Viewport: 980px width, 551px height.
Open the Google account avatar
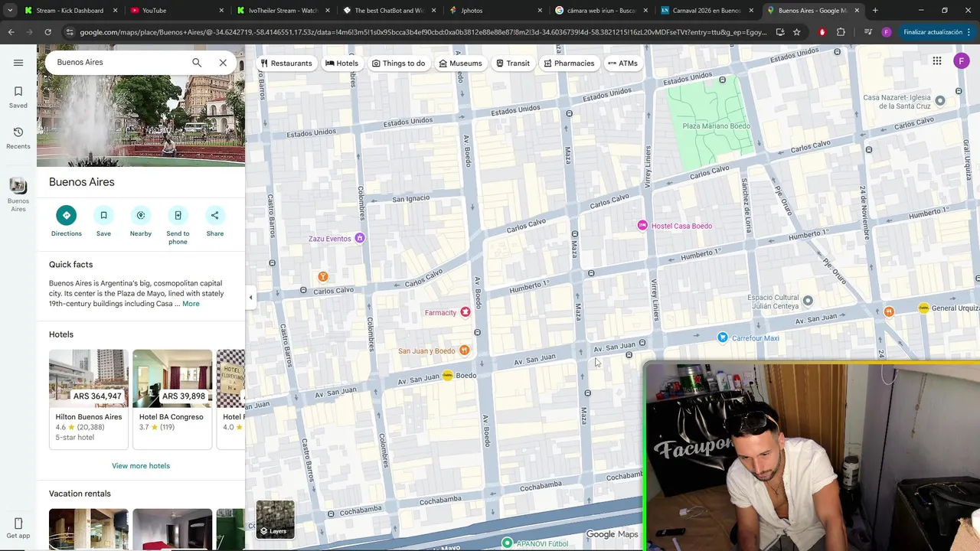(962, 61)
